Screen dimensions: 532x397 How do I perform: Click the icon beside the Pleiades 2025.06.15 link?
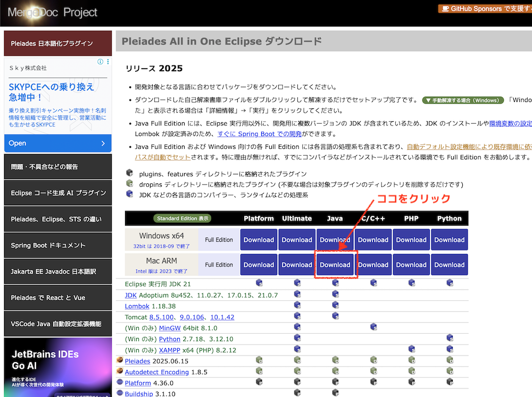pos(120,361)
